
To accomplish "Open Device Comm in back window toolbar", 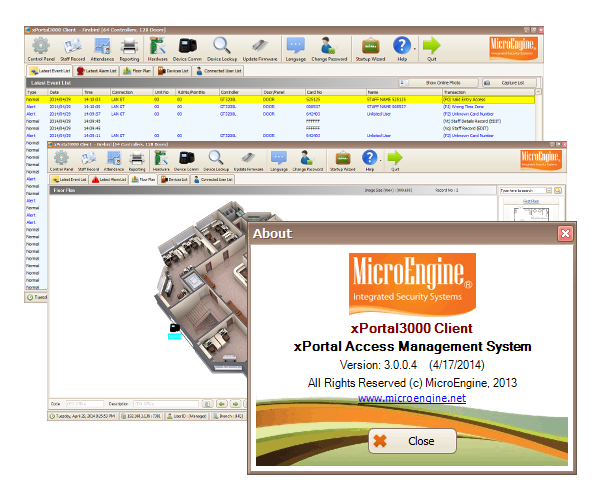I will [187, 49].
